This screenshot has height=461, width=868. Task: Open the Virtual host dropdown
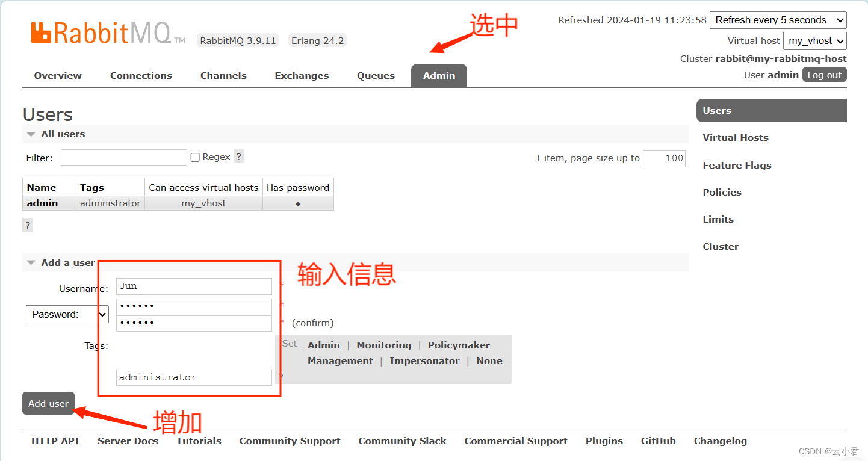[814, 40]
